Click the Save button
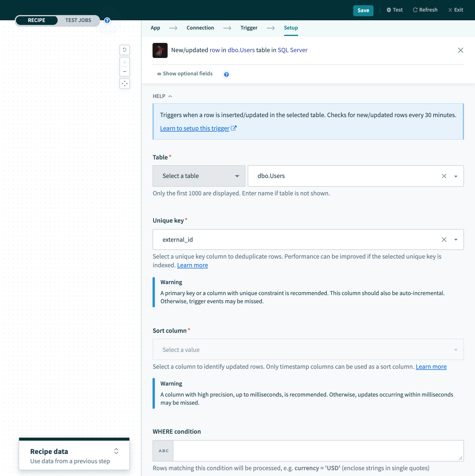Viewport: 475px width, 476px height. pos(363,10)
